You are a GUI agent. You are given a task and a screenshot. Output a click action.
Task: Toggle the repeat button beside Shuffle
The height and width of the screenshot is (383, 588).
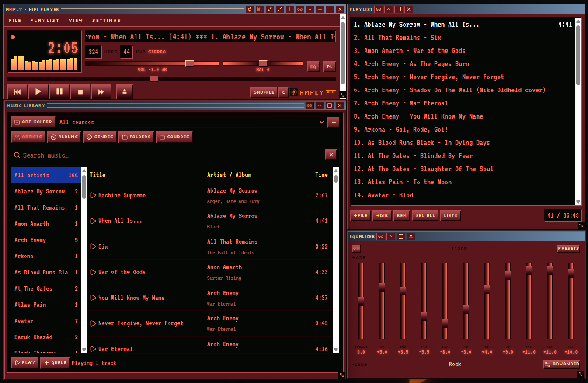click(284, 92)
